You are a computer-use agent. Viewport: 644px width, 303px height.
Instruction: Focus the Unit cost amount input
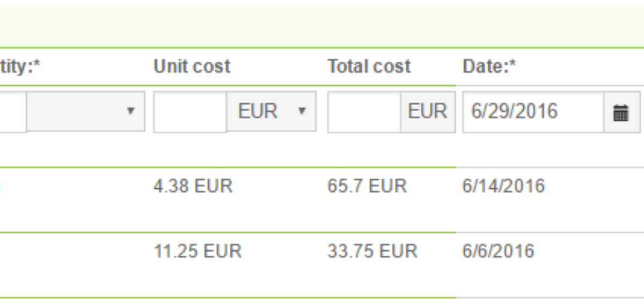pos(190,112)
